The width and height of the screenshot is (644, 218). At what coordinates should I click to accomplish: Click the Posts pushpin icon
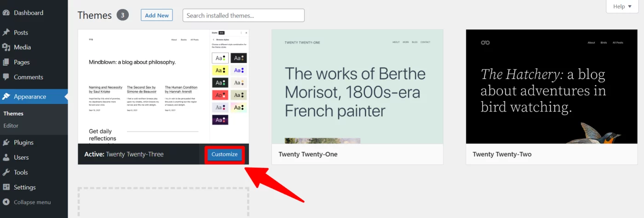click(6, 33)
